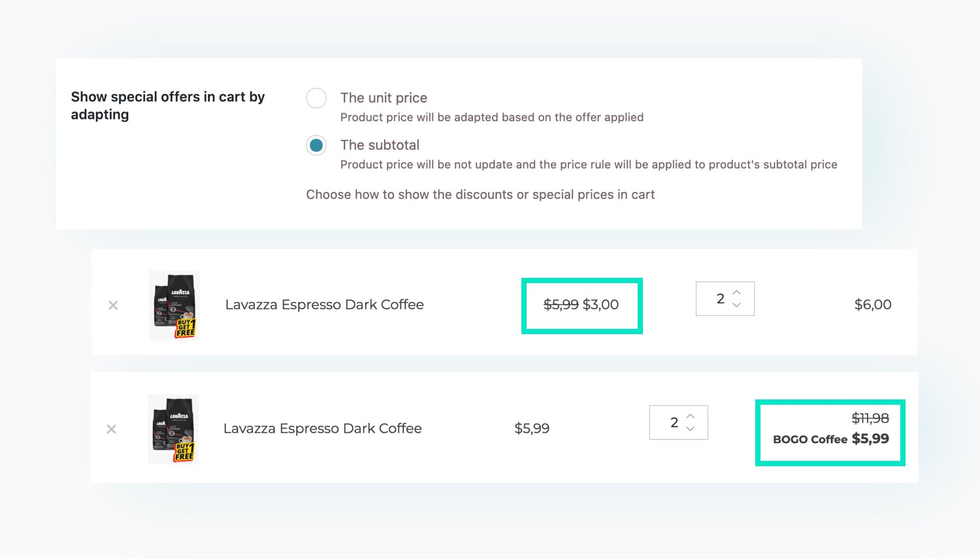This screenshot has width=980, height=559.
Task: Increase quantity in the top cart row
Action: click(x=737, y=292)
